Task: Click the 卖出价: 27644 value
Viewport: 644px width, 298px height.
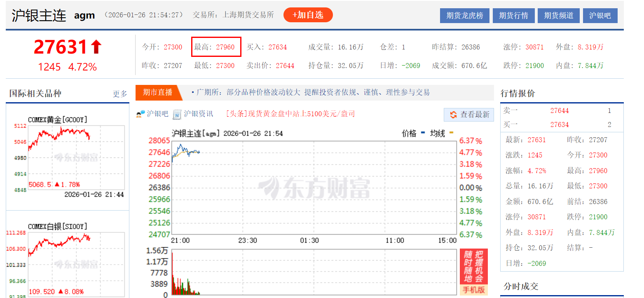Action: [x=271, y=66]
